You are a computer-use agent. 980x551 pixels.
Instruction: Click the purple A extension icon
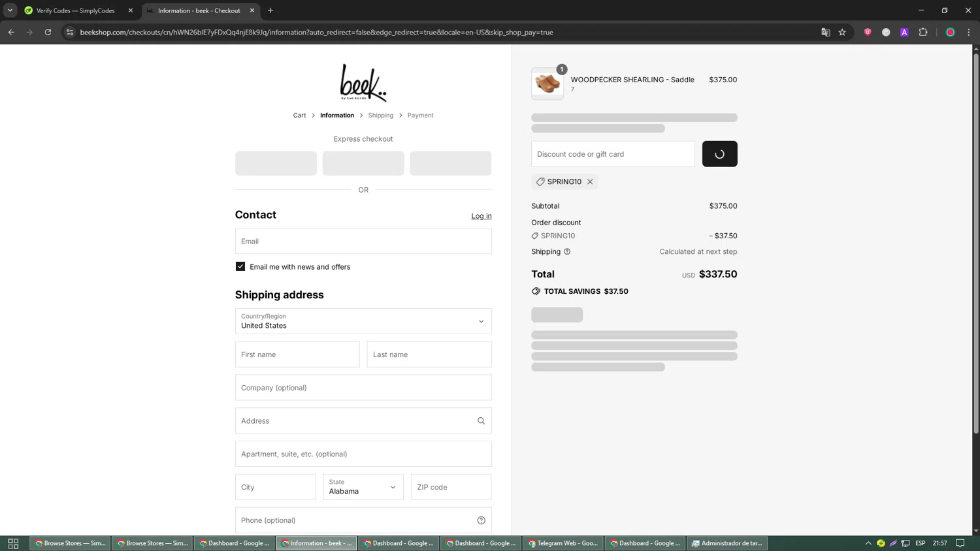(x=904, y=32)
